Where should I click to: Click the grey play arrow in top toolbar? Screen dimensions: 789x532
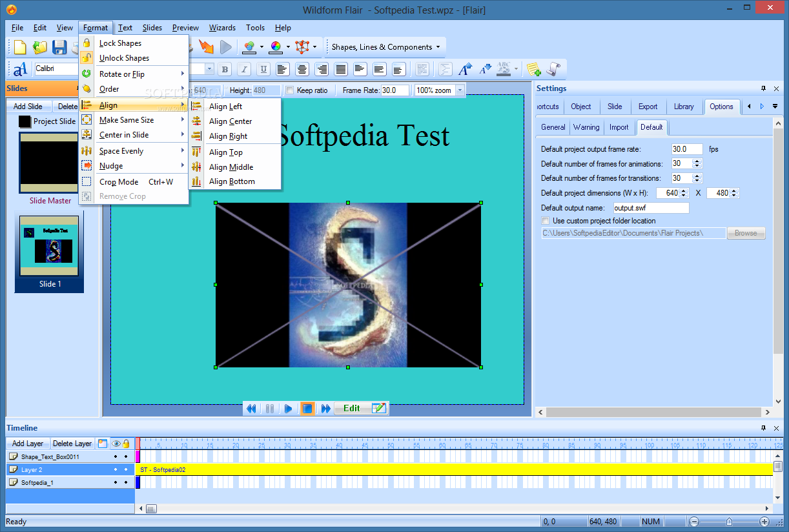click(225, 47)
